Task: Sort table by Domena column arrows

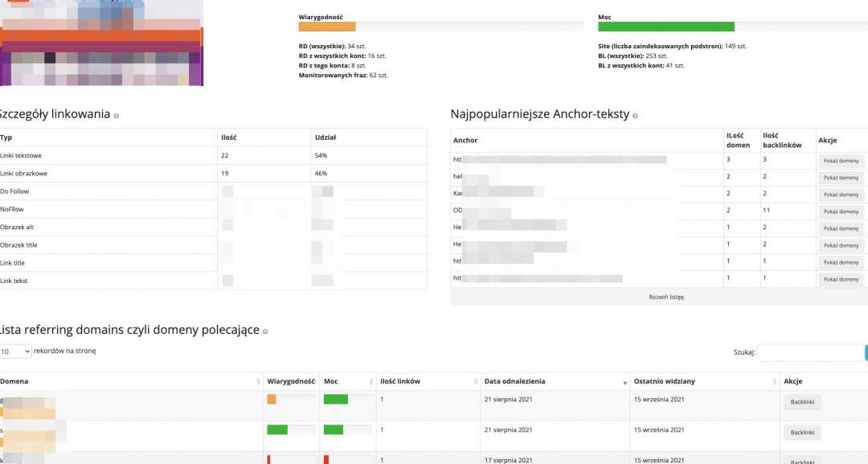Action: [258, 382]
